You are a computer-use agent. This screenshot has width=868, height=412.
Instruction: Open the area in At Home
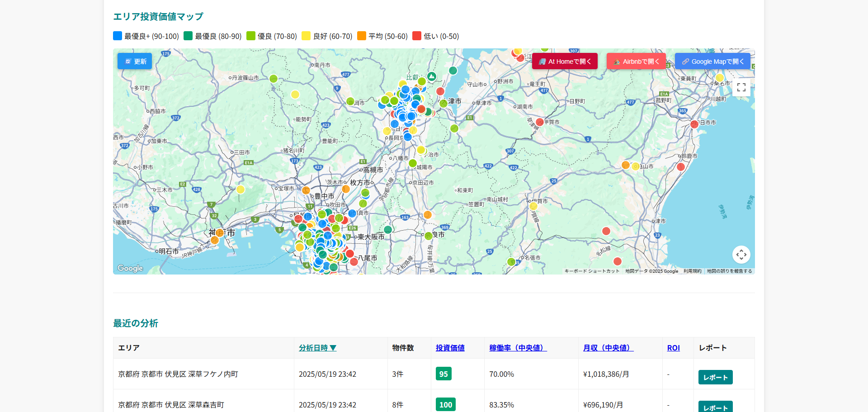565,62
